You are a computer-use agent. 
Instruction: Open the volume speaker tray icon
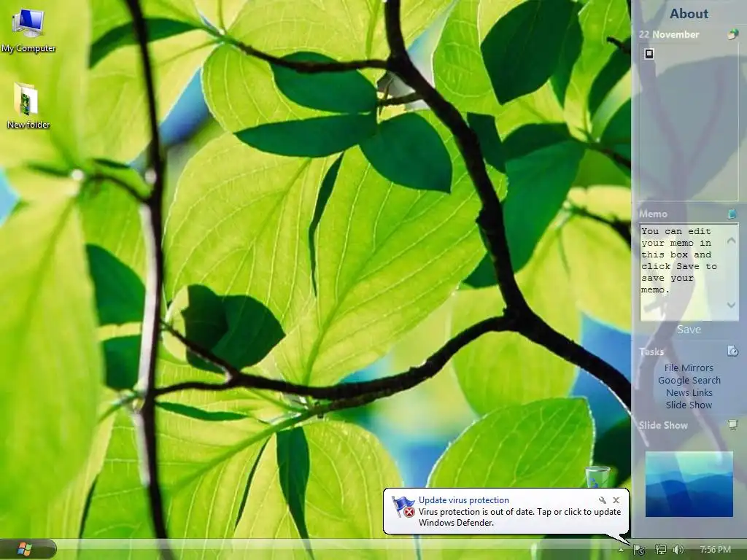(x=678, y=550)
